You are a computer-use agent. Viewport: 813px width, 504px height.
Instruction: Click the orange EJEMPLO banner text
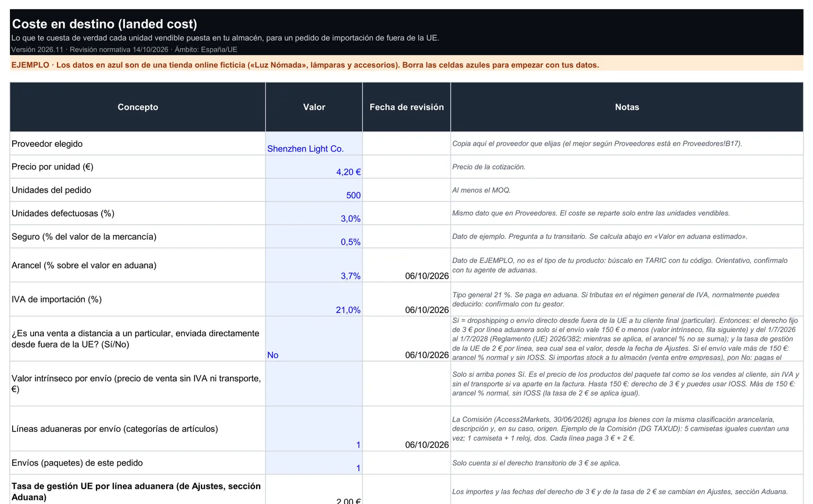[305, 65]
